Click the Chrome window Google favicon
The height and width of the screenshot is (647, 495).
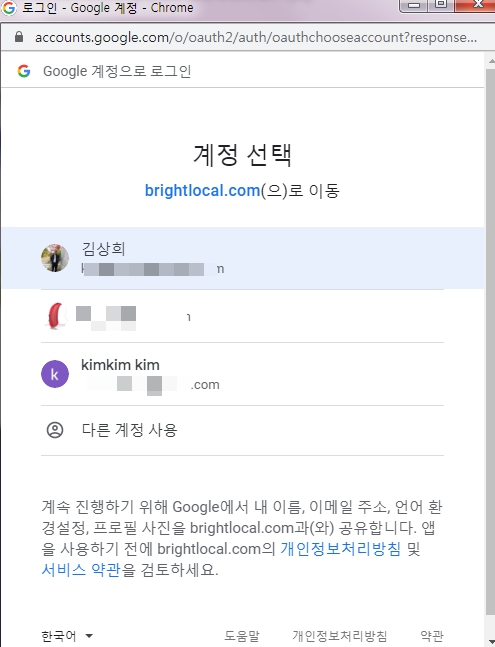click(9, 7)
